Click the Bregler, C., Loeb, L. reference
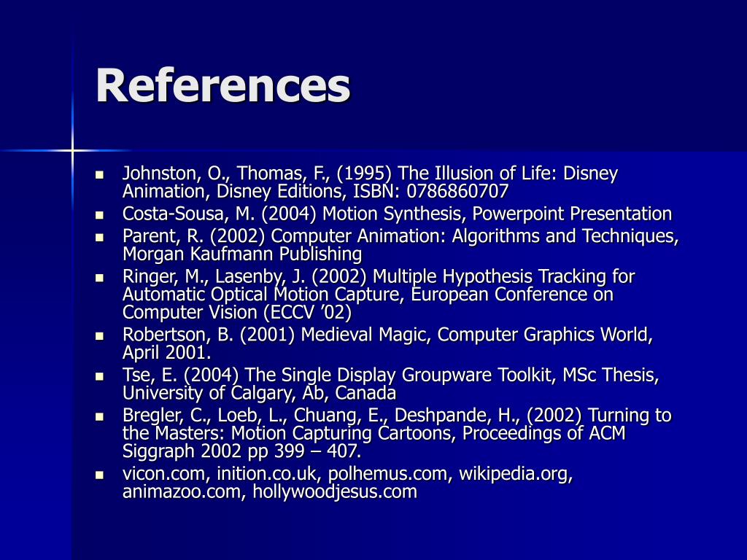The width and height of the screenshot is (747, 560). (397, 433)
